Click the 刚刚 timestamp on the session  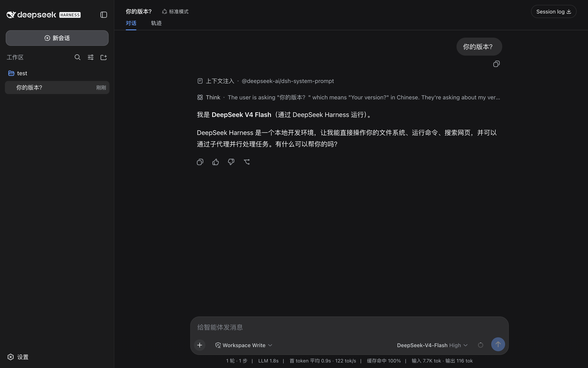[x=101, y=88]
